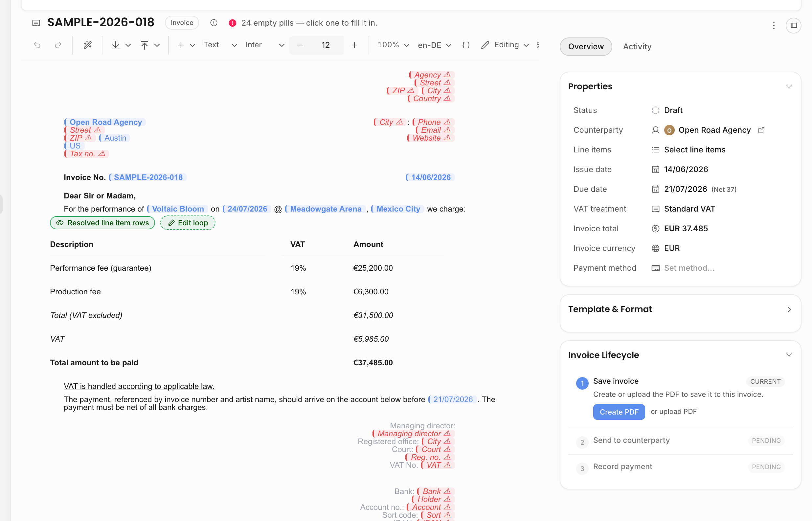The width and height of the screenshot is (812, 521).
Task: Open the upload options chevron
Action: 157,45
